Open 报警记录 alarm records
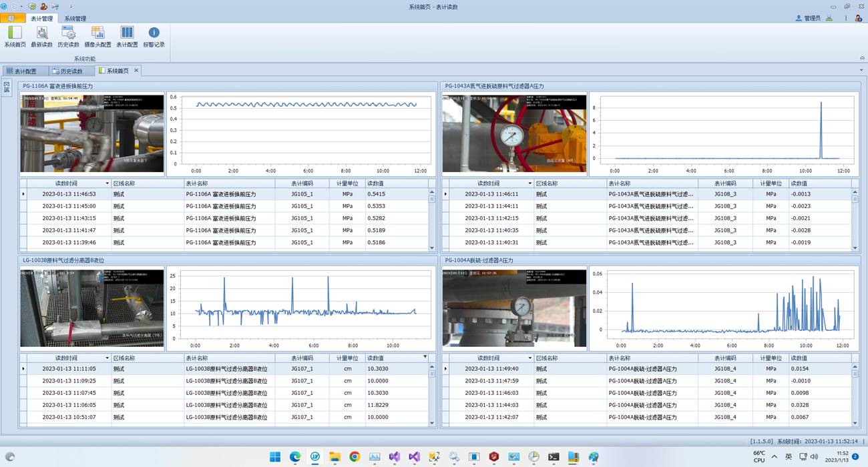This screenshot has width=868, height=467. tap(154, 35)
